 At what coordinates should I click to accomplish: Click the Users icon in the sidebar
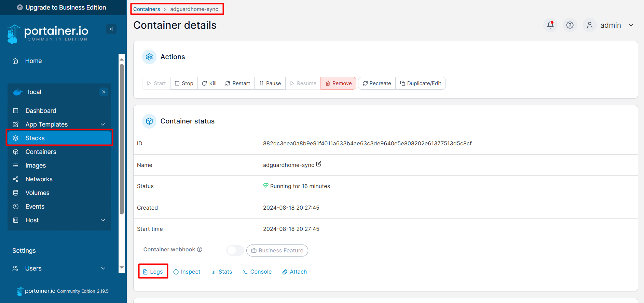pos(15,268)
